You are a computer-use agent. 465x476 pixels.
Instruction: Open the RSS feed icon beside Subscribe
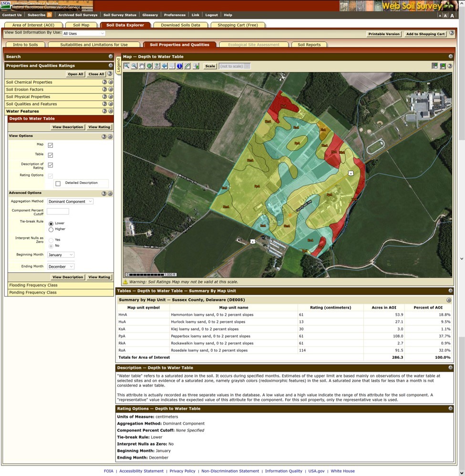pyautogui.click(x=50, y=15)
